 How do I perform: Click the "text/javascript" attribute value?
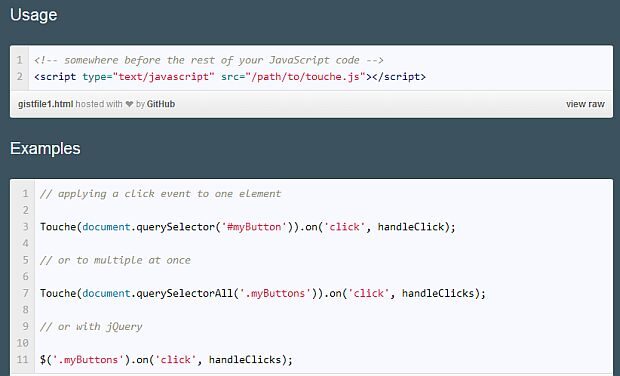click(x=163, y=77)
